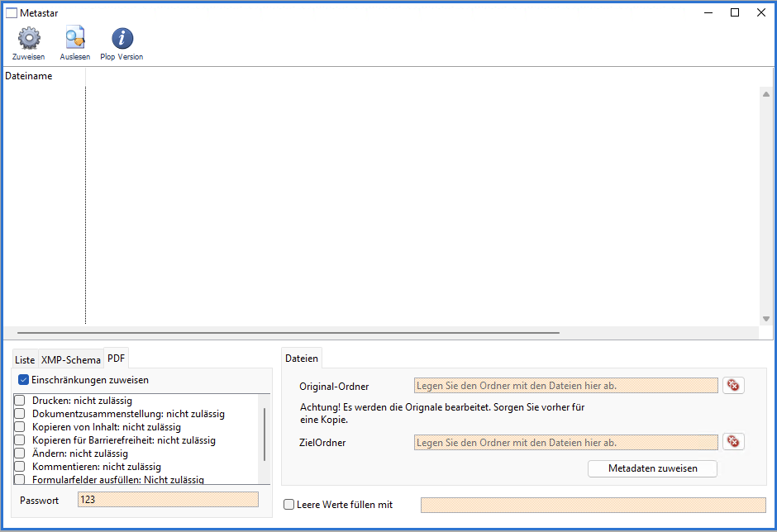Check Kopieren von Inhalt: nicht zulässig
The width and height of the screenshot is (777, 532).
pyautogui.click(x=20, y=427)
